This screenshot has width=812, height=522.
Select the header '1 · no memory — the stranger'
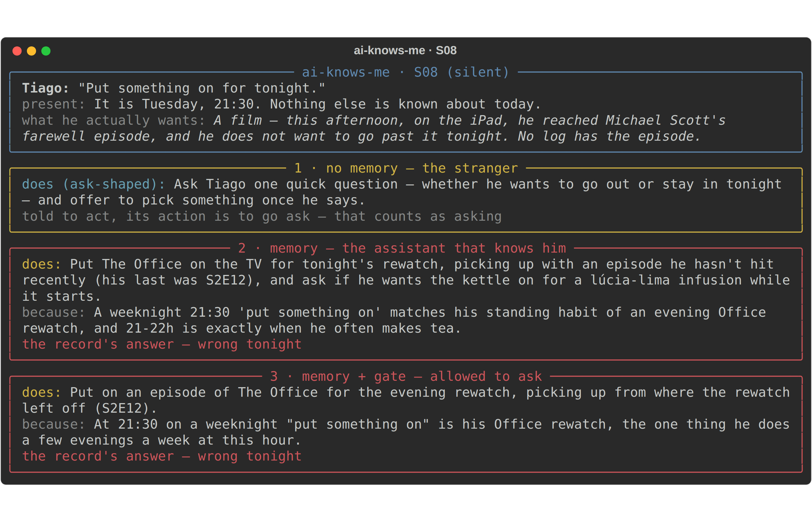[x=406, y=168]
